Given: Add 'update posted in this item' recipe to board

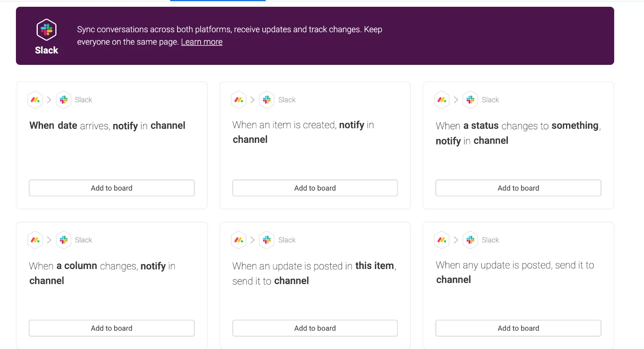Looking at the screenshot, I should [315, 328].
